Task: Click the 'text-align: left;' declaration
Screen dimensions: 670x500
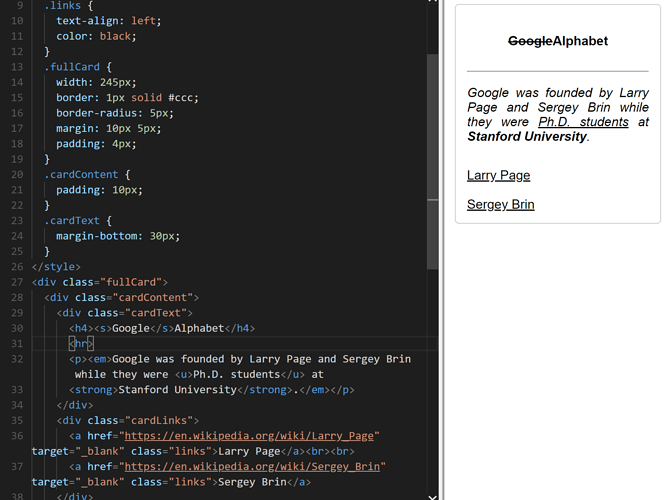Action: click(109, 21)
